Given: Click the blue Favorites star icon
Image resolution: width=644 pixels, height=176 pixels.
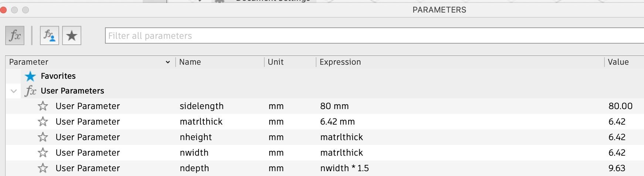Looking at the screenshot, I should (30, 76).
